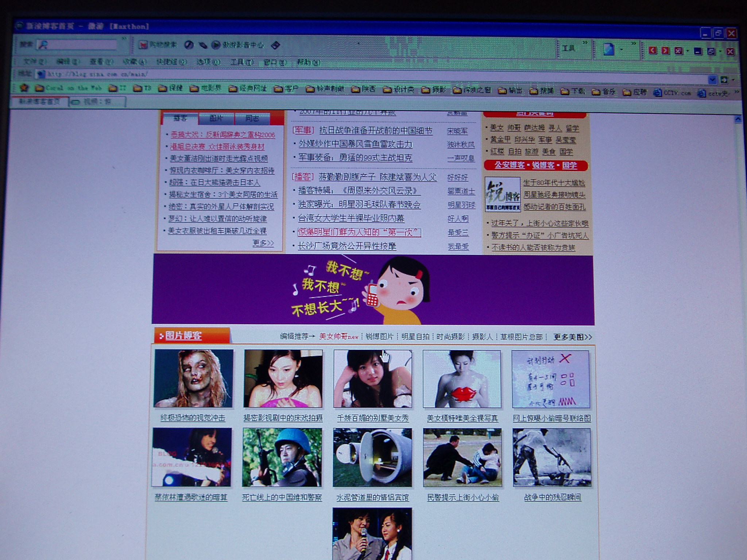
Task: Click the red previous tab arrow icon
Action: [x=653, y=51]
